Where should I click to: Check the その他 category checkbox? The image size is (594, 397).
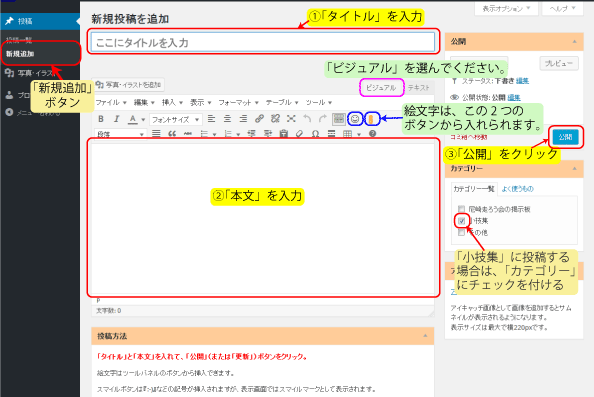click(x=461, y=232)
